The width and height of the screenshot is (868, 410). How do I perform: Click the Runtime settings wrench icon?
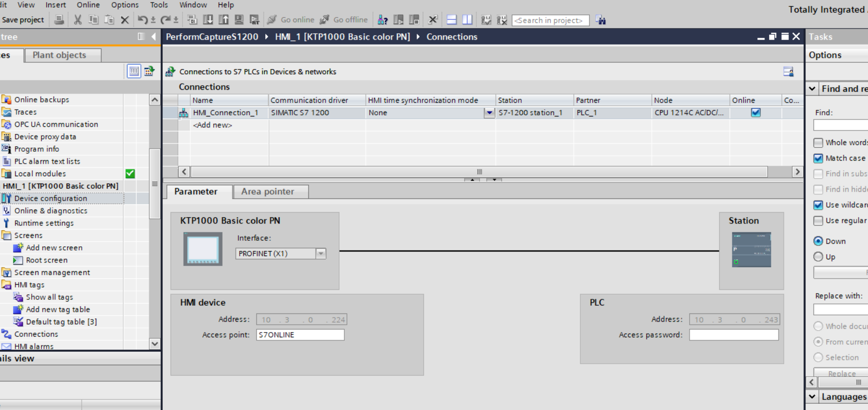6,223
